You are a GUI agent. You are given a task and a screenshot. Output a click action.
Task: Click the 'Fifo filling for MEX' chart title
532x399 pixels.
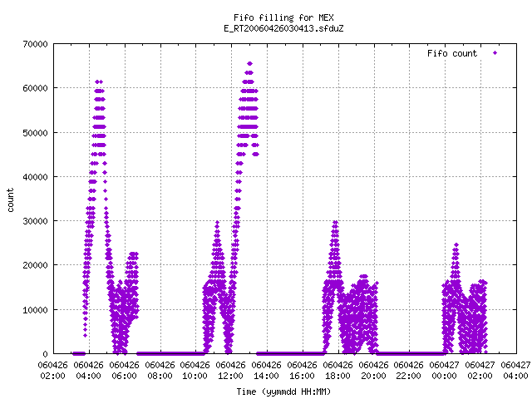point(283,17)
